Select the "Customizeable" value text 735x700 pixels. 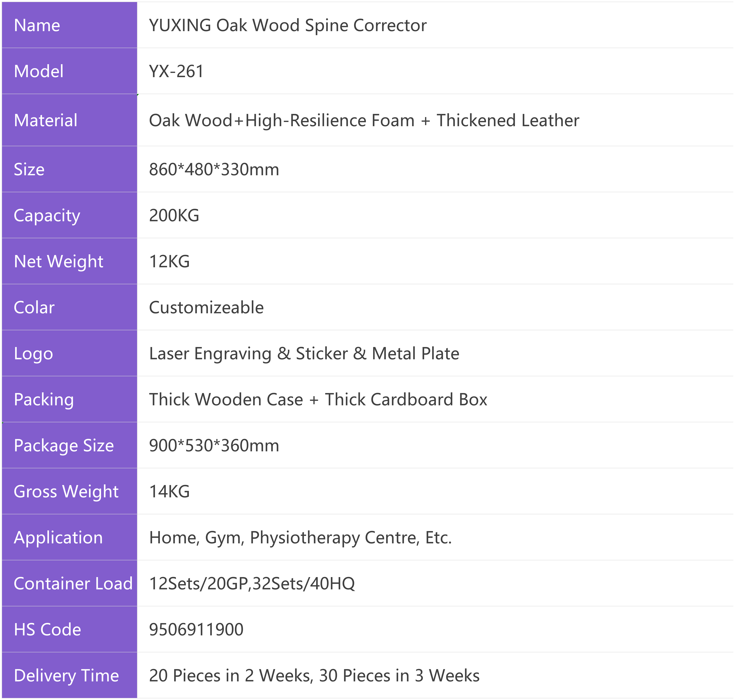coord(206,307)
